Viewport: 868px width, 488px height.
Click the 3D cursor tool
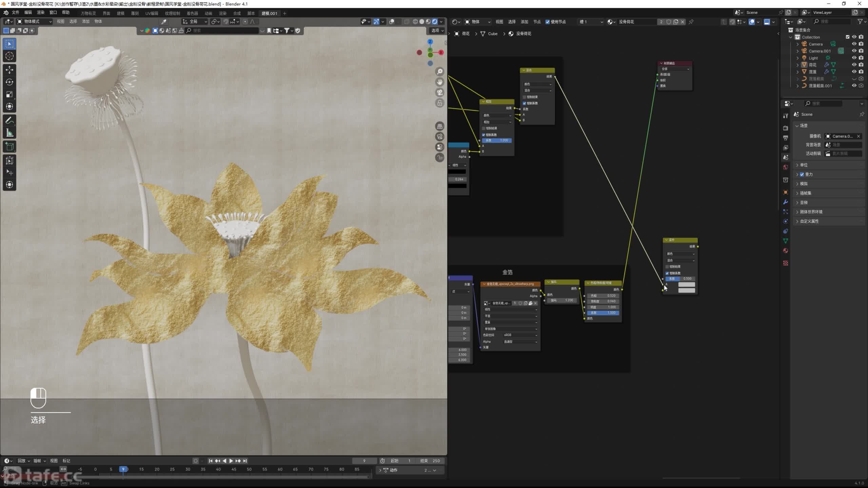[x=9, y=56]
